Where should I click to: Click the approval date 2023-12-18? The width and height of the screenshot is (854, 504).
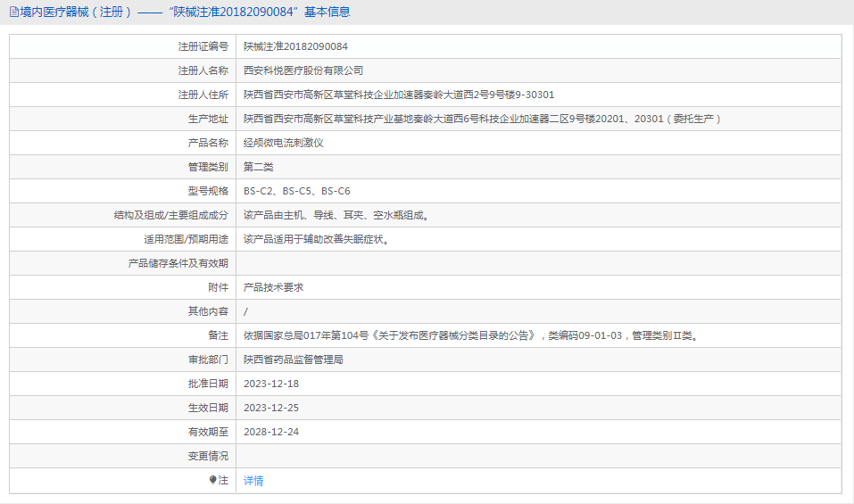tap(271, 384)
